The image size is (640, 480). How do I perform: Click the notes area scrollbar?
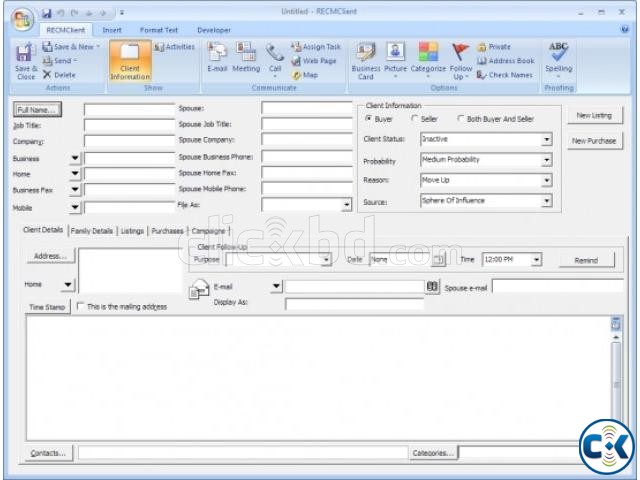point(616,378)
